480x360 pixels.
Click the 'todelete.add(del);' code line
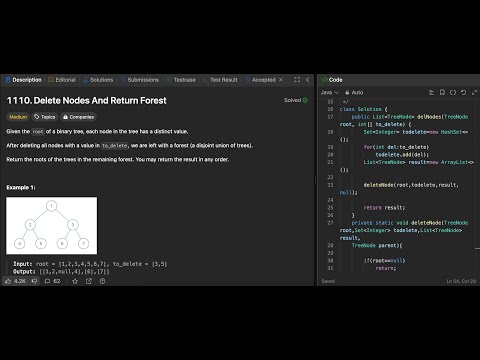point(402,154)
